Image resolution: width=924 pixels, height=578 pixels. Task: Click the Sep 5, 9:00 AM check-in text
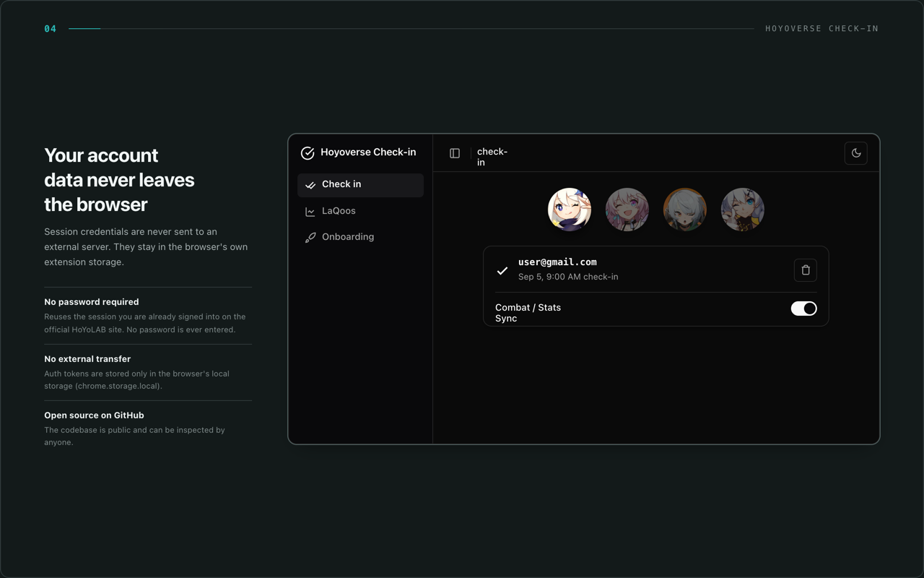point(568,277)
